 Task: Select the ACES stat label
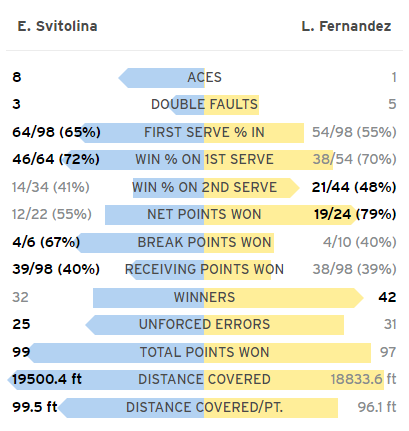[x=204, y=77]
